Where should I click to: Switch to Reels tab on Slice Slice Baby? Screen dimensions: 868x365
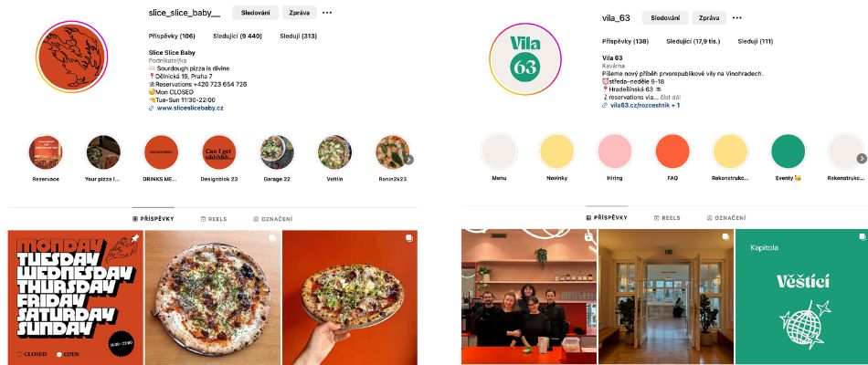point(214,219)
